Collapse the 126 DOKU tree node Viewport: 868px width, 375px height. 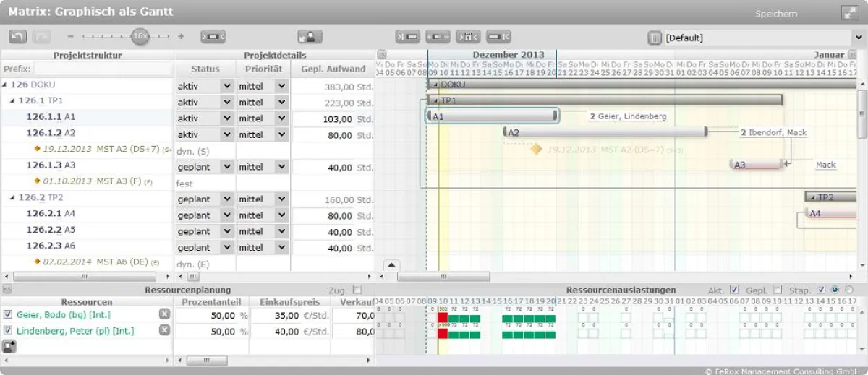tap(5, 85)
